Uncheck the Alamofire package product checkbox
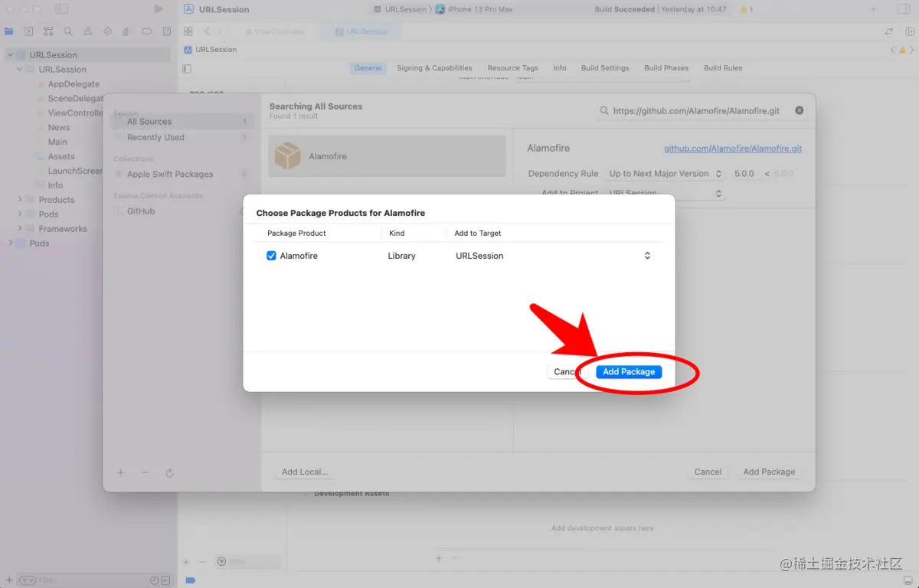 pyautogui.click(x=271, y=256)
